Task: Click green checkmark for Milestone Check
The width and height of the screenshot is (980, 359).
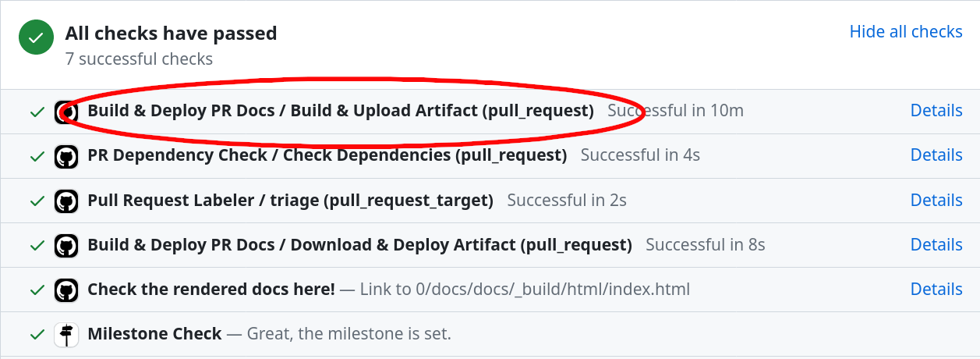Action: coord(37,335)
